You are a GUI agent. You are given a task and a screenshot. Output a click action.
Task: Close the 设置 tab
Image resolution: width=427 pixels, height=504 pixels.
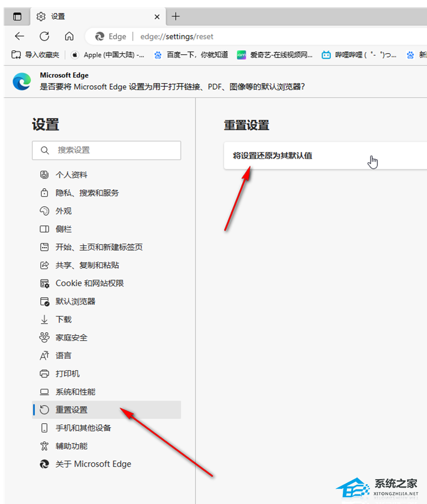157,17
